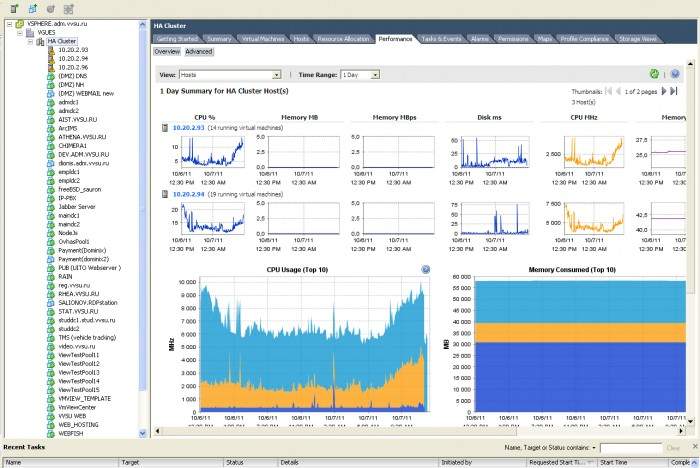Viewport: 700px width, 468px height.
Task: Collapse the VSPHERE.adm.vvsu.ru root node
Action: (6, 22)
